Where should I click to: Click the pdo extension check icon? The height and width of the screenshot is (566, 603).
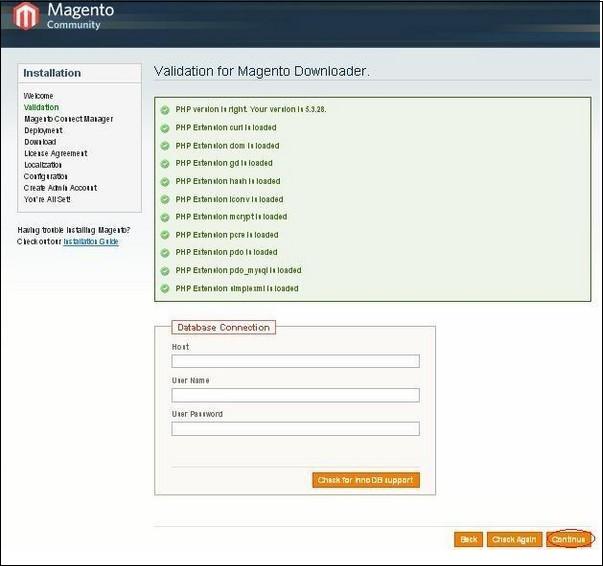pyautogui.click(x=165, y=253)
